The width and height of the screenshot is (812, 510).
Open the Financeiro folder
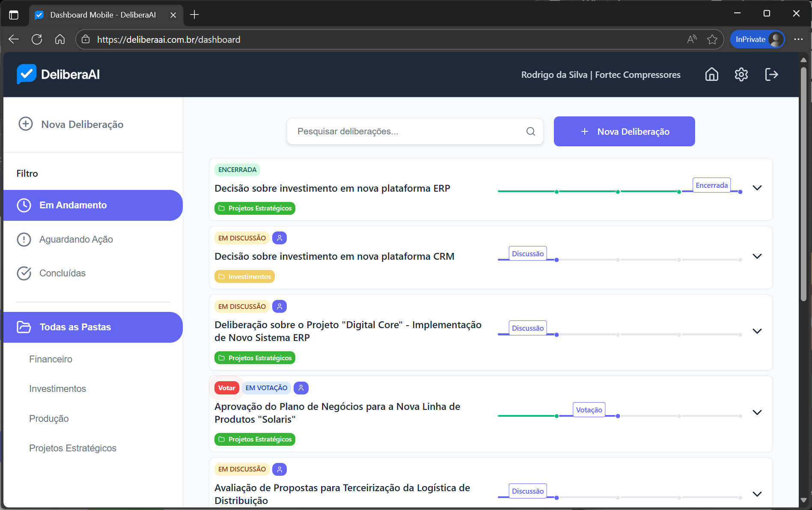(51, 359)
